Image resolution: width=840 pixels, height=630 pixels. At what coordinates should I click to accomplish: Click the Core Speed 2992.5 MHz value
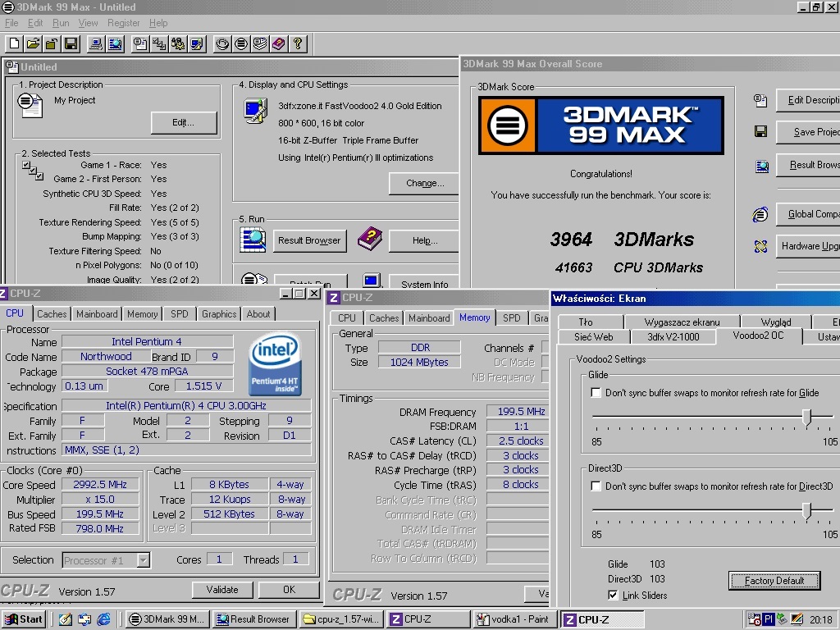tap(100, 484)
